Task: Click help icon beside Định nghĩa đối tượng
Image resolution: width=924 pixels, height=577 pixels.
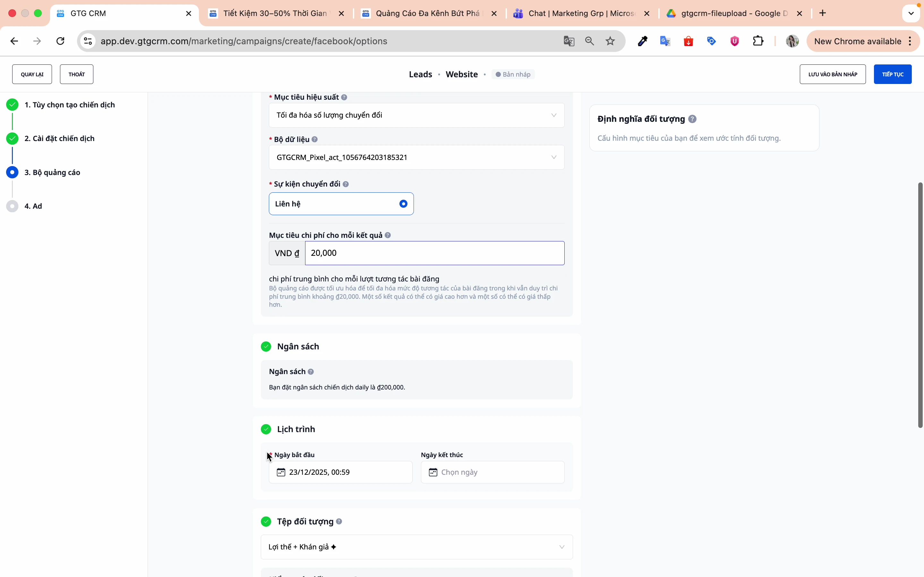Action: [x=692, y=119]
